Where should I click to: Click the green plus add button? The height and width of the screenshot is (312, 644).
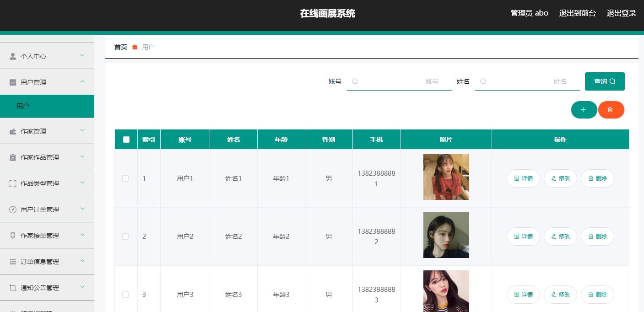pyautogui.click(x=584, y=110)
